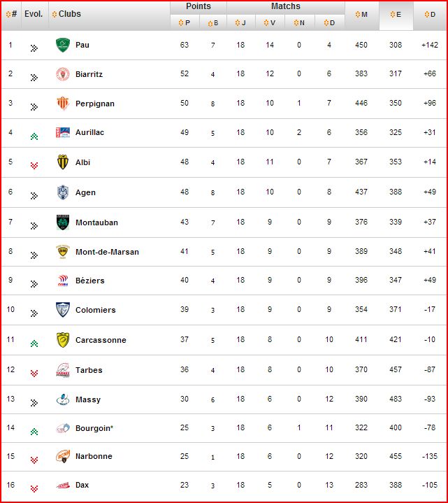
Task: Click the Albi yellow-black crest
Action: tap(62, 162)
